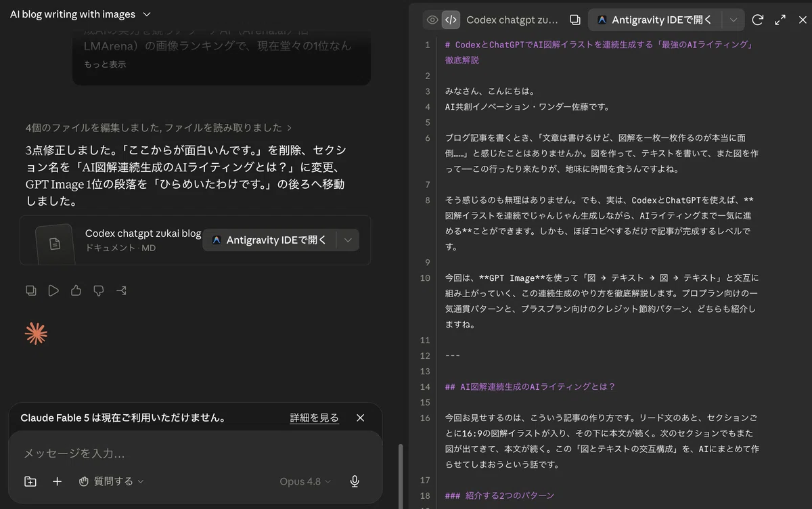The height and width of the screenshot is (509, 812).
Task: Dismiss the Claude Fable 5 unavailable notice
Action: coord(360,418)
